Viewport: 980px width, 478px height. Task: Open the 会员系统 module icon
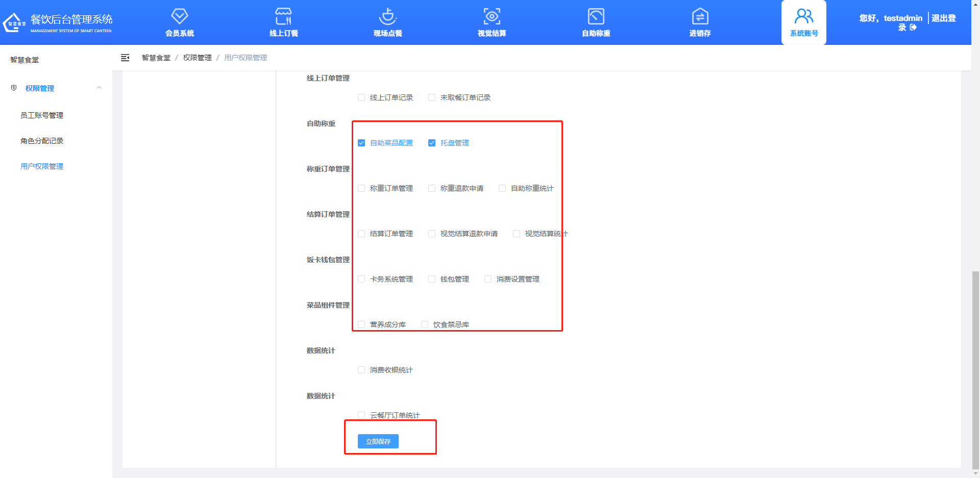pos(179,22)
